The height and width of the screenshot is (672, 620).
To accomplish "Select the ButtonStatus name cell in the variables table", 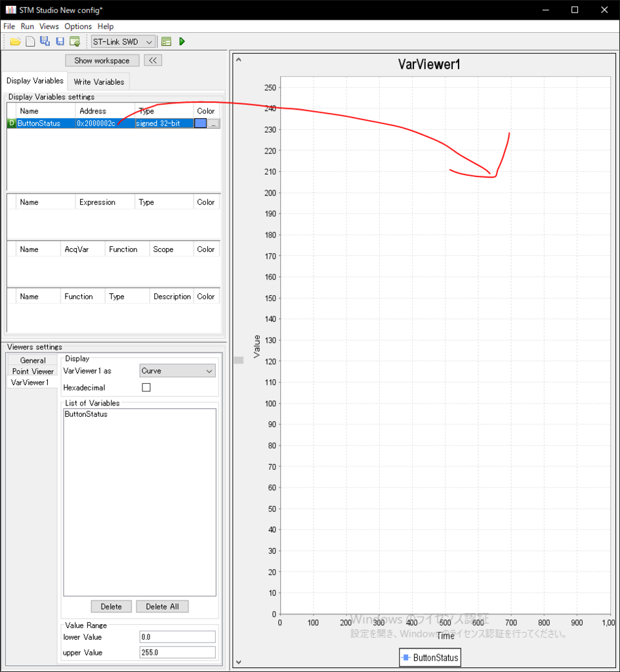I will pos(46,123).
